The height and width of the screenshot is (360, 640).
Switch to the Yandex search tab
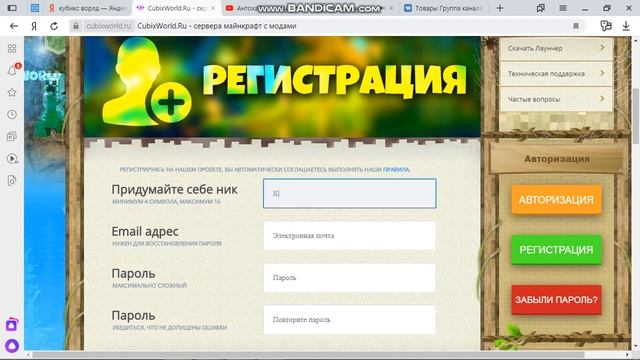click(88, 8)
